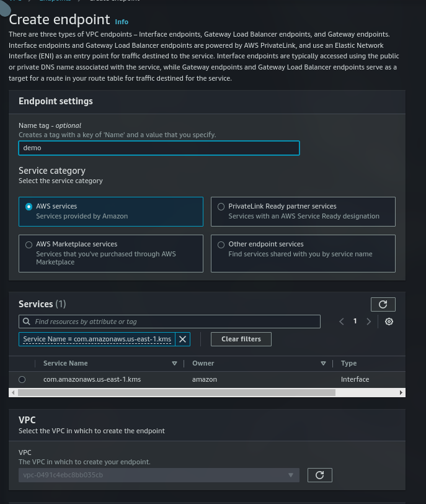Sort by Service Name column arrow
This screenshot has width=426, height=504.
[x=174, y=363]
